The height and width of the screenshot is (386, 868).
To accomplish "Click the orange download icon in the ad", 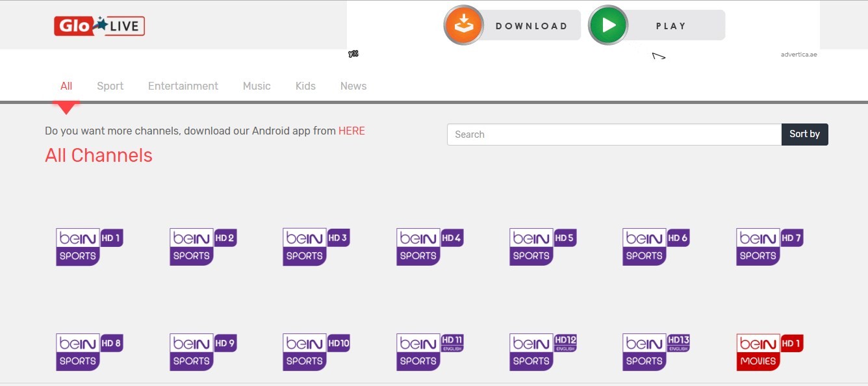I will pos(463,25).
